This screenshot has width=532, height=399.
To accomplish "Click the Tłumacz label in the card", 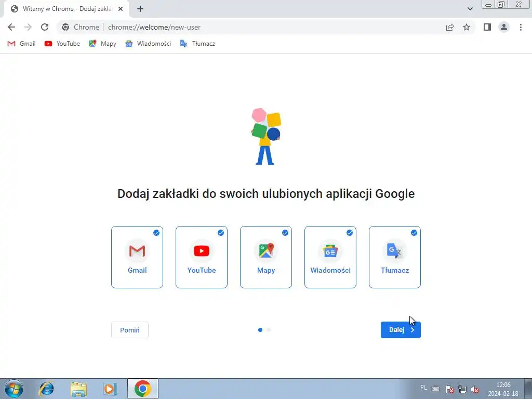I will pos(395,270).
